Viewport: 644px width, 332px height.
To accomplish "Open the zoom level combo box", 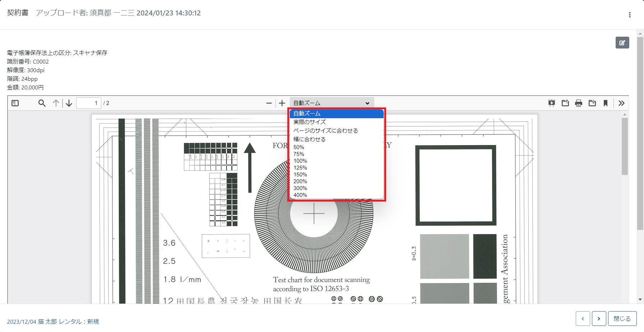I will 331,103.
